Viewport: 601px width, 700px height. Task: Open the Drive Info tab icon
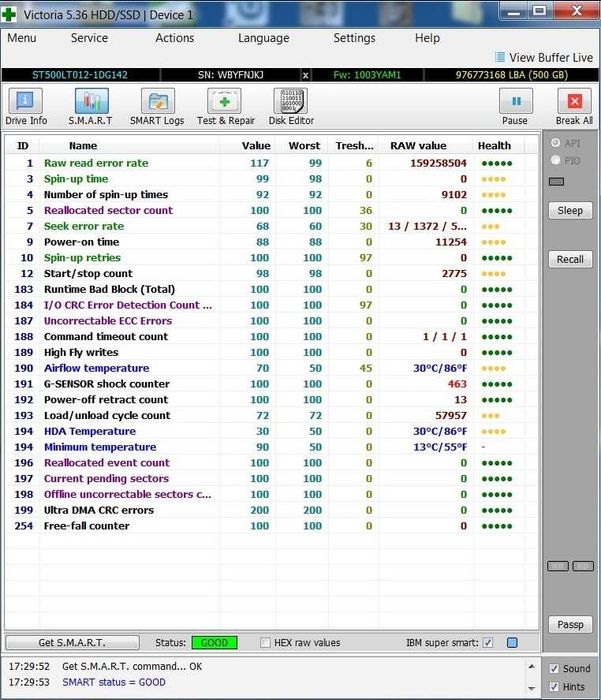(x=25, y=101)
